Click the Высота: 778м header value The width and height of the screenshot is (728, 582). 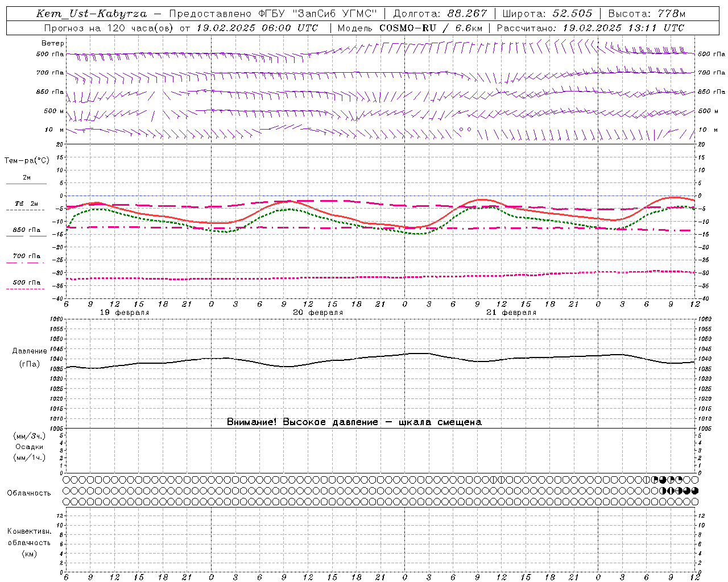tap(647, 14)
